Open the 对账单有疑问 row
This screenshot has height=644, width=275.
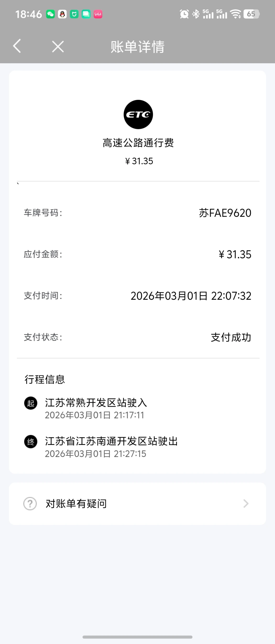tap(76, 504)
